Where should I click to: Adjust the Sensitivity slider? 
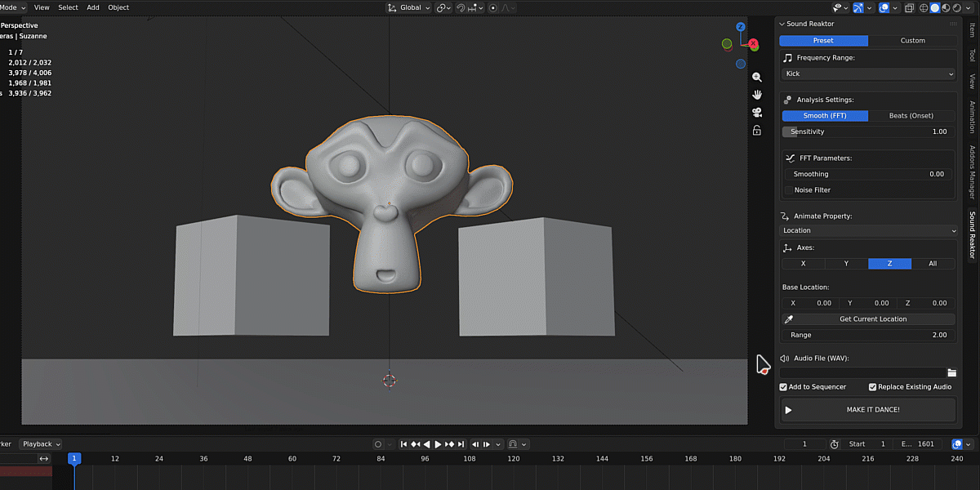click(x=868, y=131)
